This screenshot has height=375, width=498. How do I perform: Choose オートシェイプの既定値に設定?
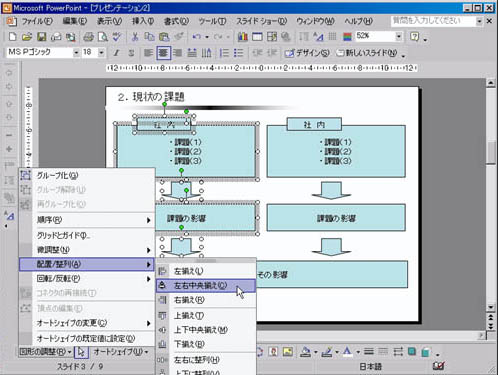pos(87,339)
